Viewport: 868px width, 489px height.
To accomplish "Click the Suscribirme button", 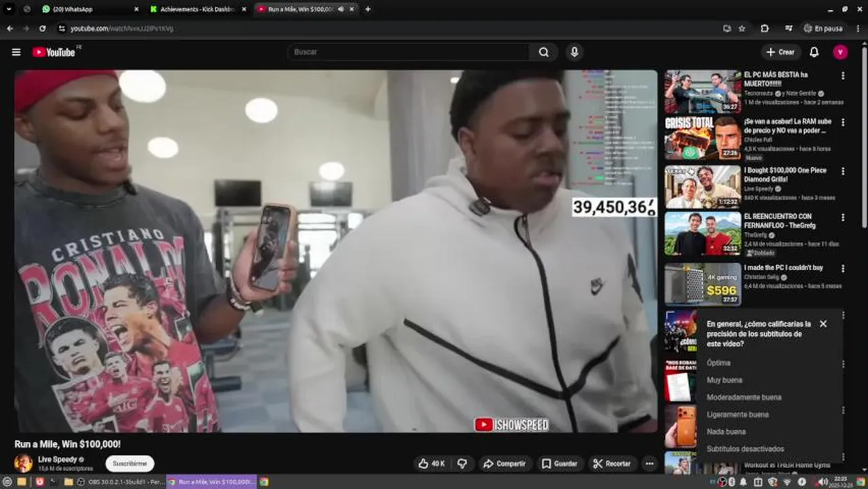I will coord(130,463).
